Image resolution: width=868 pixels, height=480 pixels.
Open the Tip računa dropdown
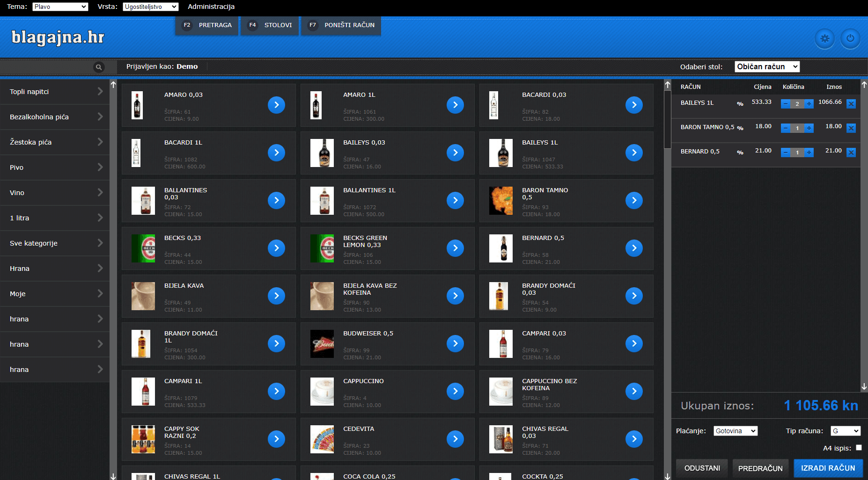[846, 431]
